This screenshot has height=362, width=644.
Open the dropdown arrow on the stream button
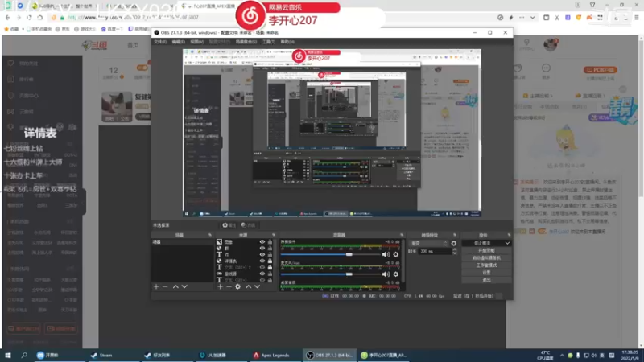click(x=508, y=243)
